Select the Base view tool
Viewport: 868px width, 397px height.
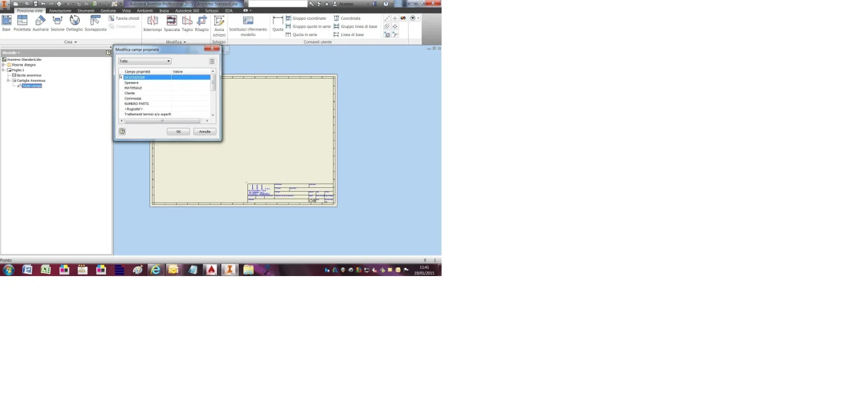[6, 24]
